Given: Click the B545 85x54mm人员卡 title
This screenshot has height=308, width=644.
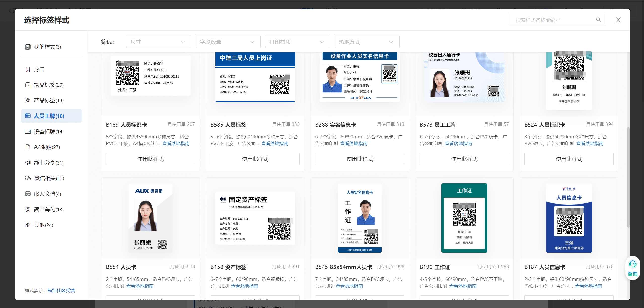Looking at the screenshot, I should pyautogui.click(x=344, y=267).
